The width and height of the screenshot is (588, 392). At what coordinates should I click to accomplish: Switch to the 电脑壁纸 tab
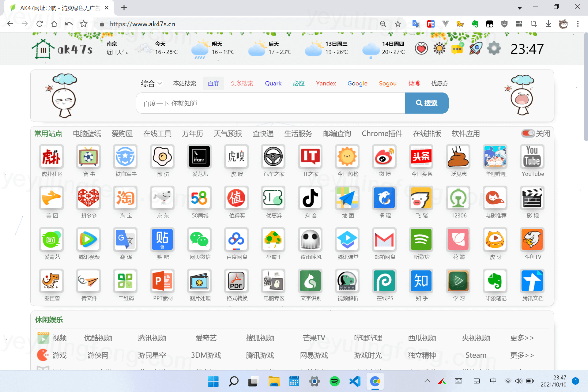click(87, 134)
